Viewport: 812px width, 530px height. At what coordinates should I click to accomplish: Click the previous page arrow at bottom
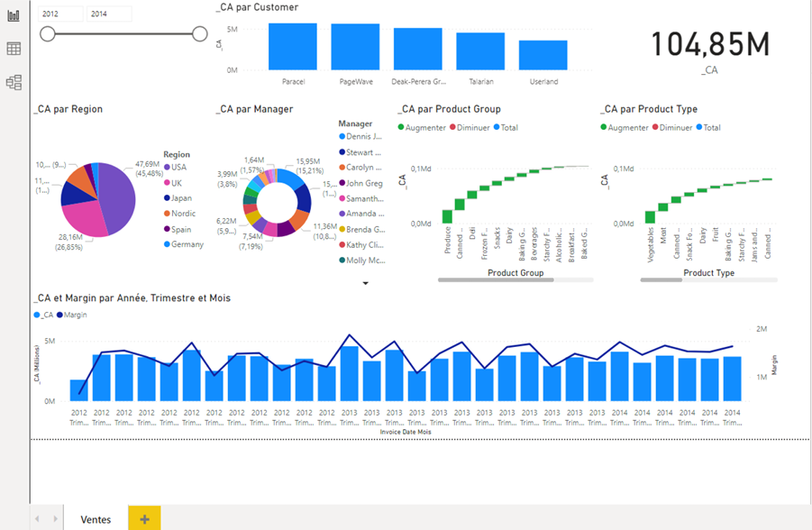pos(37,519)
